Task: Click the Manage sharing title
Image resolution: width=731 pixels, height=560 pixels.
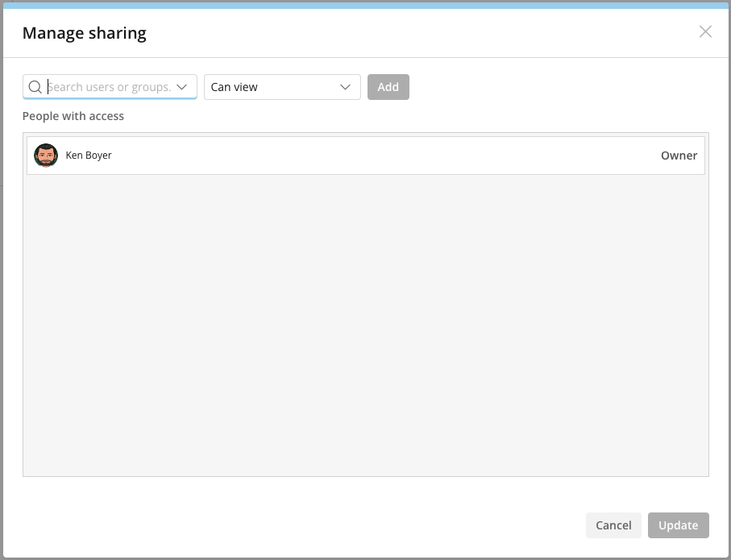Action: pyautogui.click(x=85, y=33)
